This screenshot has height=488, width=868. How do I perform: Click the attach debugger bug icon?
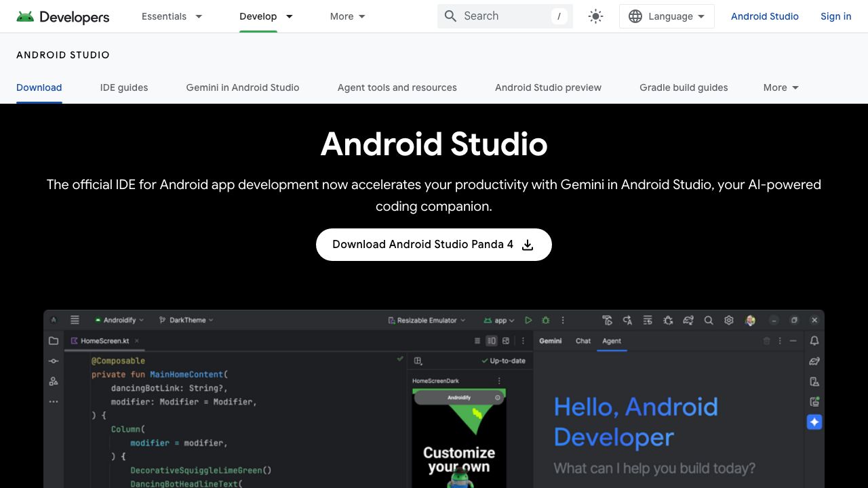tap(668, 320)
